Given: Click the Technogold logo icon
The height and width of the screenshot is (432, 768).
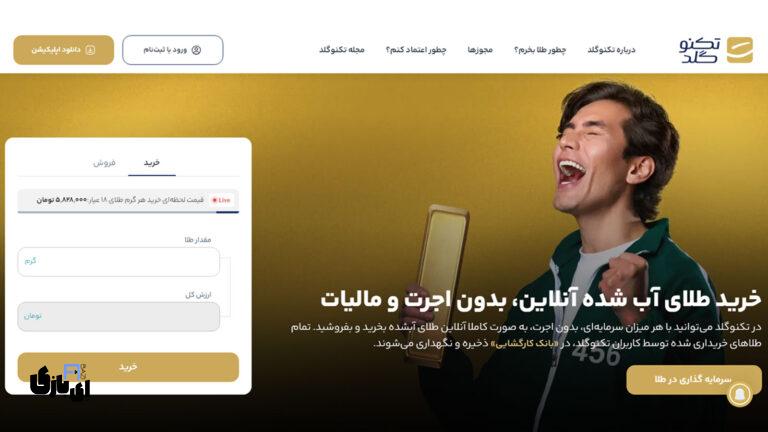Looking at the screenshot, I should (x=740, y=50).
